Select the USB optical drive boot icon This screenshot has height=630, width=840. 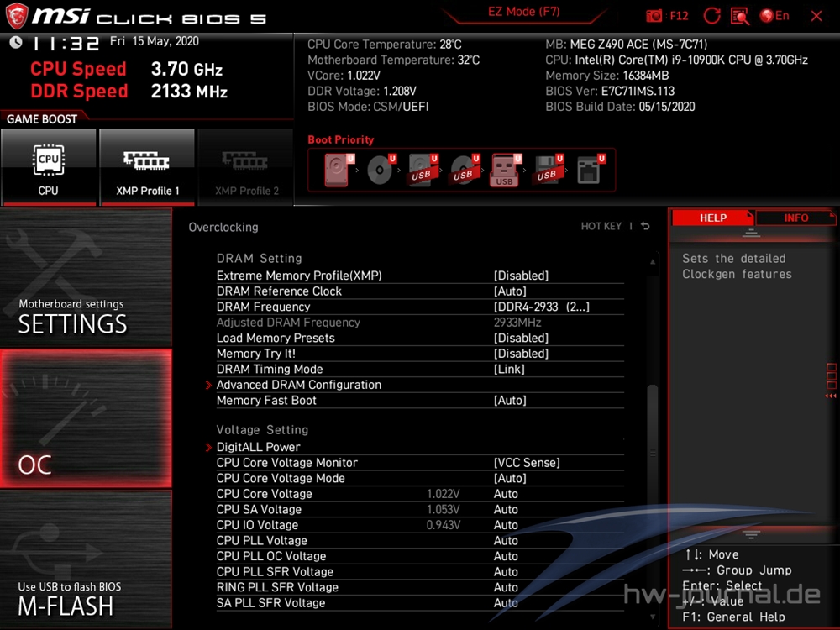465,170
